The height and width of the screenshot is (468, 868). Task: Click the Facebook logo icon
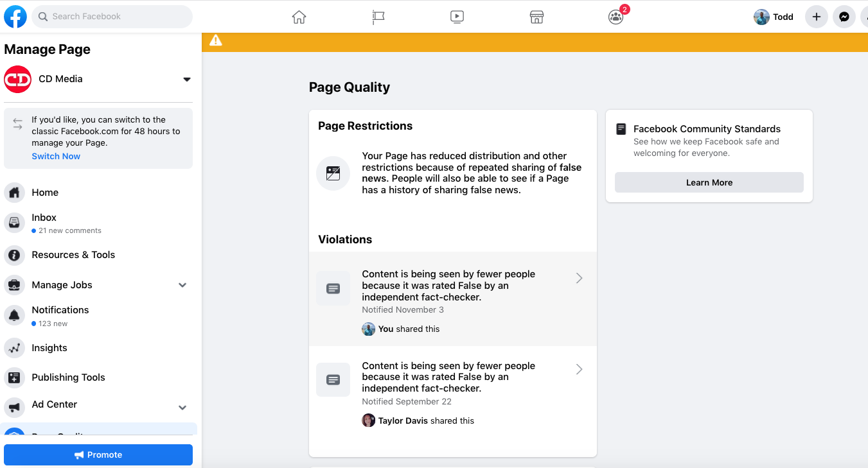point(15,17)
